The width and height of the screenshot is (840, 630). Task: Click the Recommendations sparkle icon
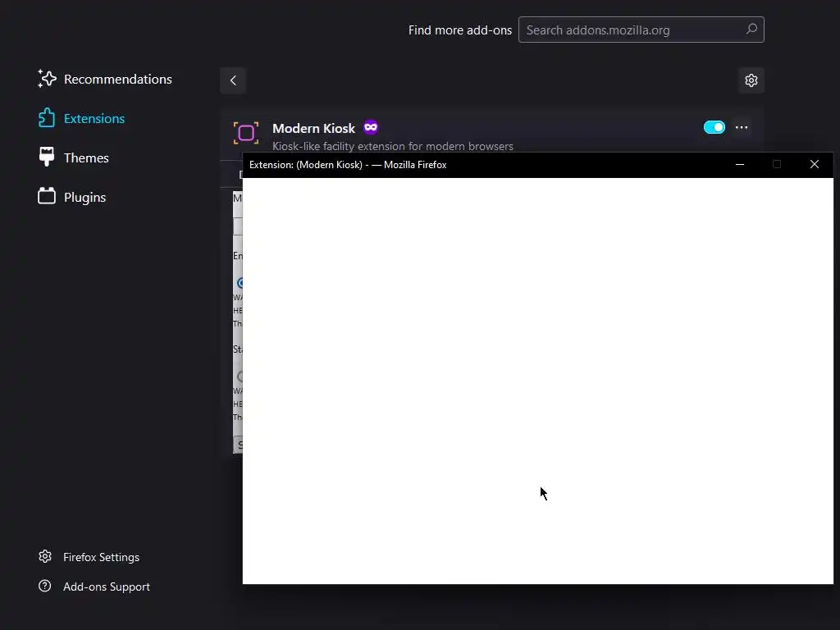(47, 79)
